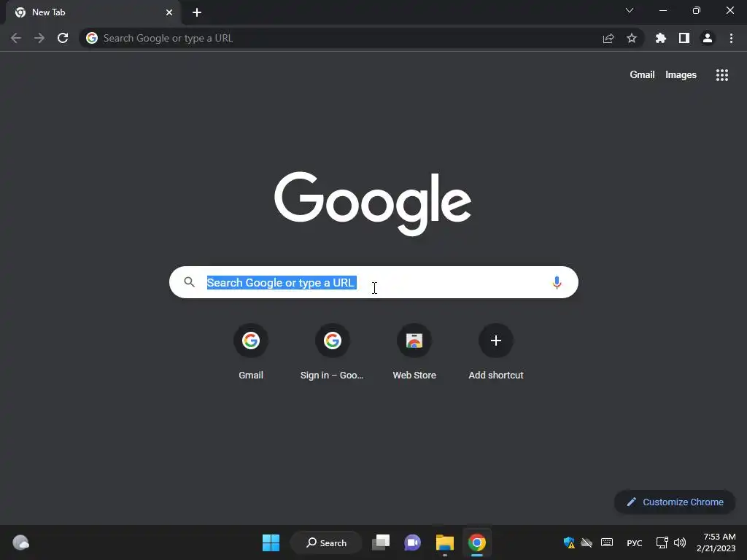This screenshot has height=560, width=747.
Task: Open Task View on the taskbar
Action: (381, 542)
